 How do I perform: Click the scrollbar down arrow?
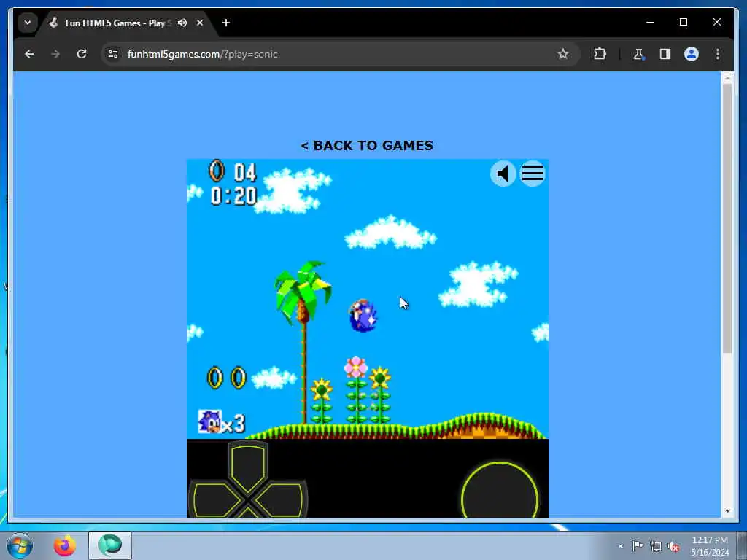coord(727,511)
